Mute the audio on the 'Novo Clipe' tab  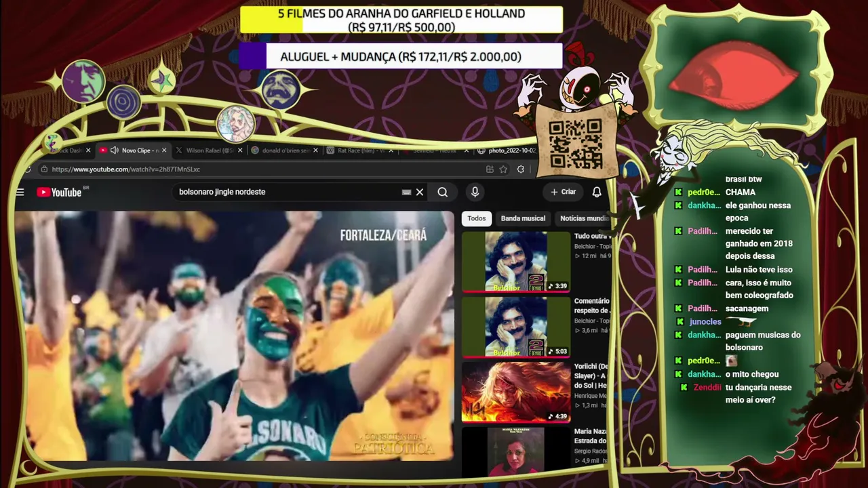pyautogui.click(x=114, y=150)
